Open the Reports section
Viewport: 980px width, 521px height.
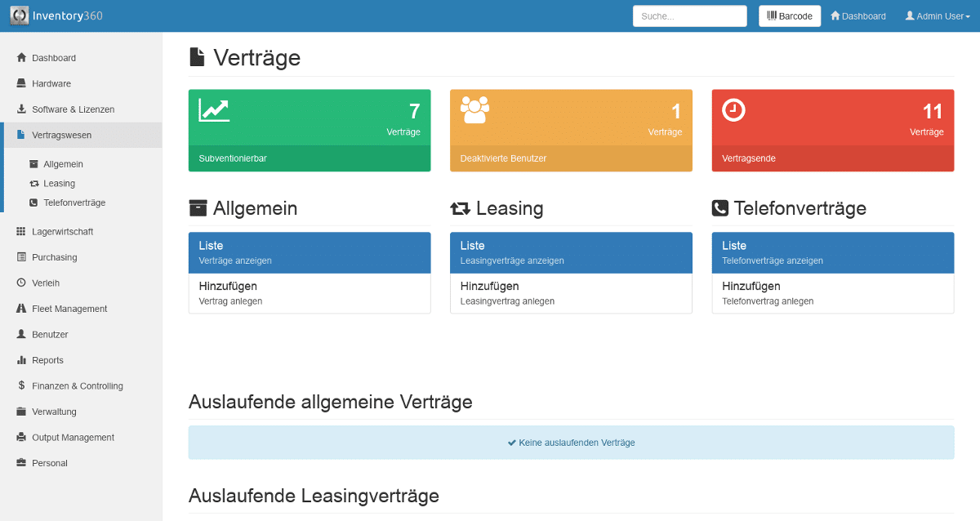47,359
